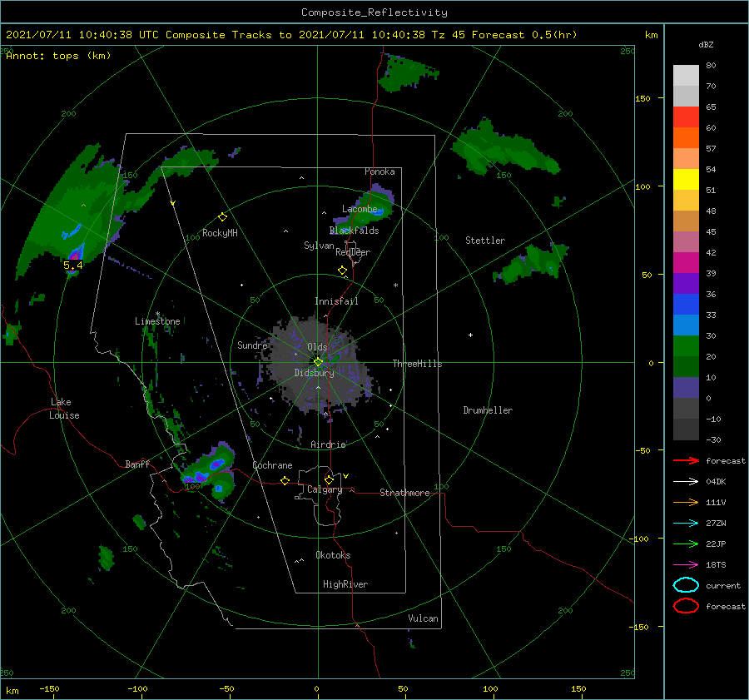
Task: Select the Strathmore label
Action: click(404, 493)
